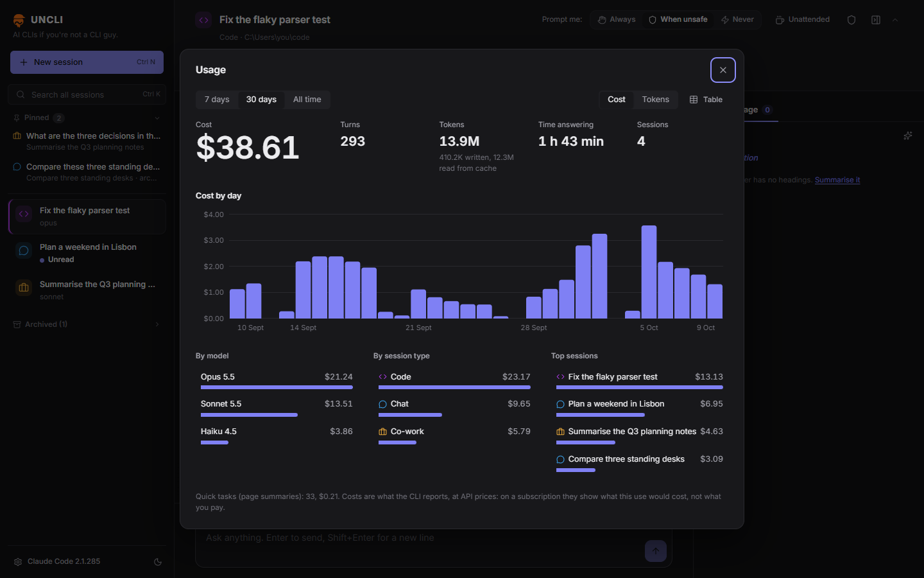Click the Sonnet 5.5 model row
This screenshot has width=924, height=578.
coord(277,407)
